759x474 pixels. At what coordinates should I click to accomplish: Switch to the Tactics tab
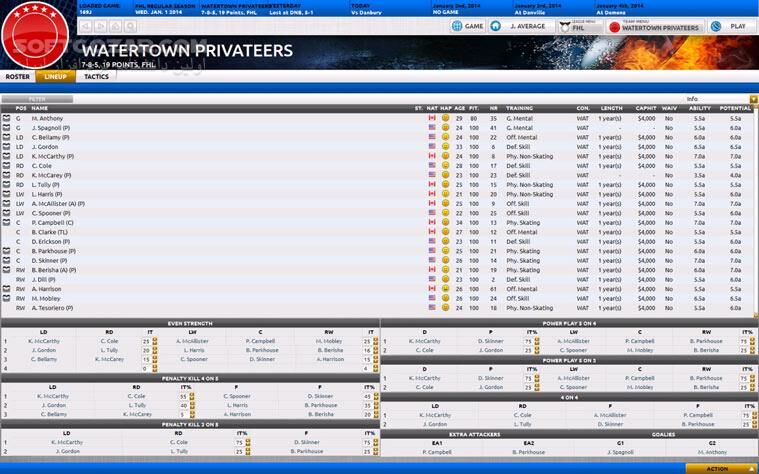click(96, 76)
